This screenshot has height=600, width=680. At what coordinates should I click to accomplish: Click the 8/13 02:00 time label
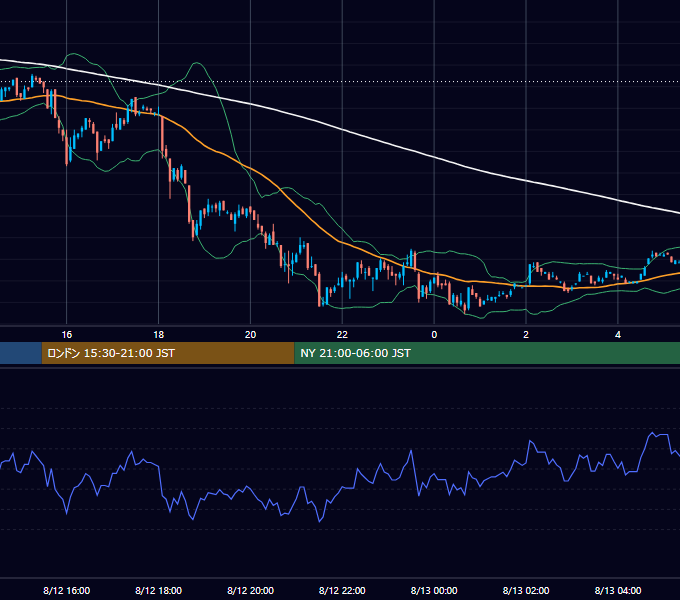[526, 590]
